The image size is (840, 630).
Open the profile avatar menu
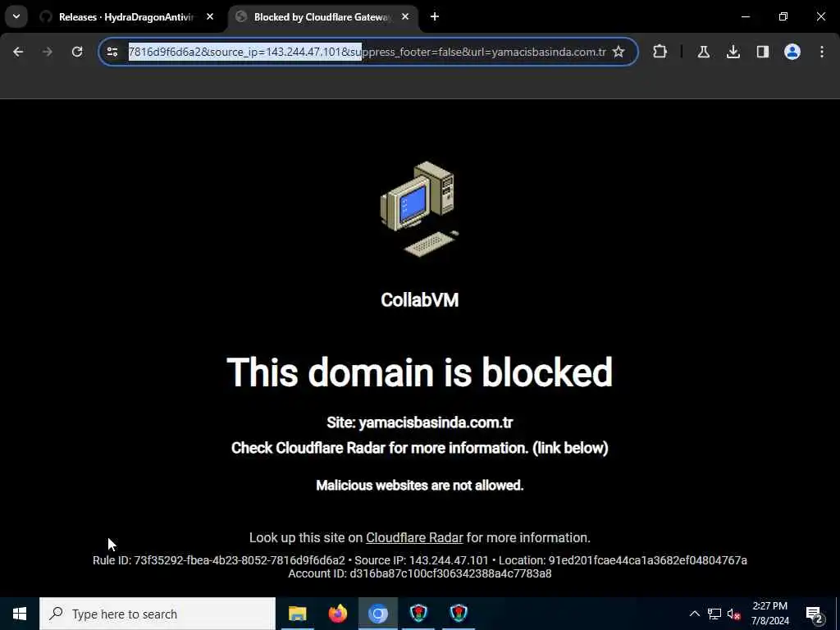pos(792,52)
